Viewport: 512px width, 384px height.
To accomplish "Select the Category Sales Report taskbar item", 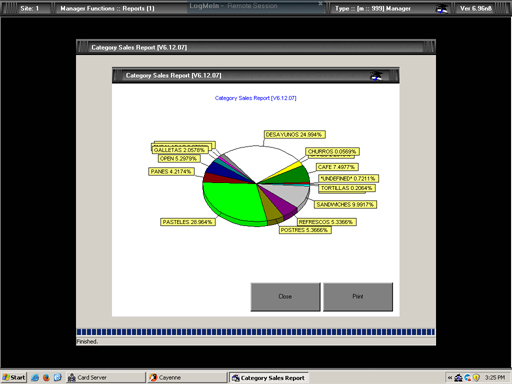I will pyautogui.click(x=269, y=378).
